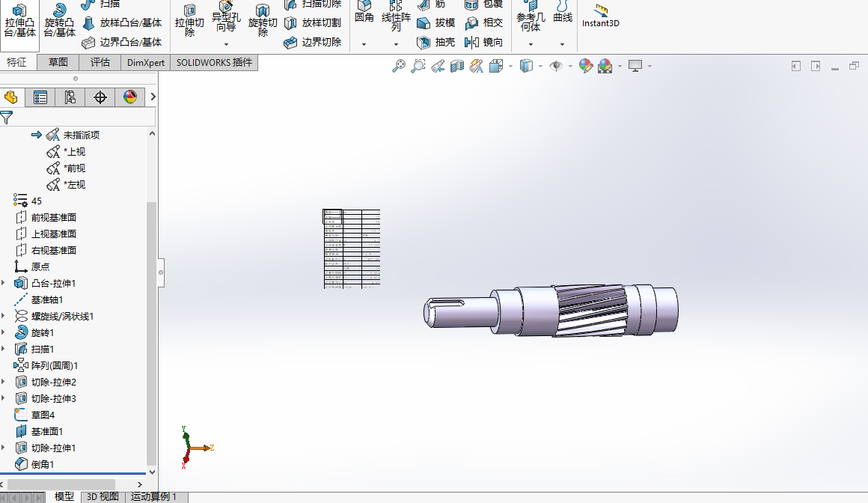Click the design table in viewport
Viewport: 868px width, 503px height.
click(x=352, y=249)
